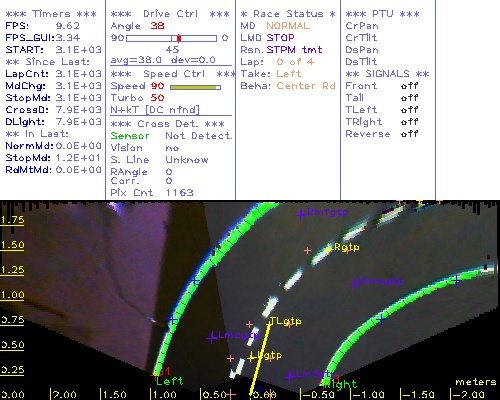Image resolution: width=500 pixels, height=400 pixels.
Task: Click the LLmcgtp purple cross marker
Action: [211, 338]
